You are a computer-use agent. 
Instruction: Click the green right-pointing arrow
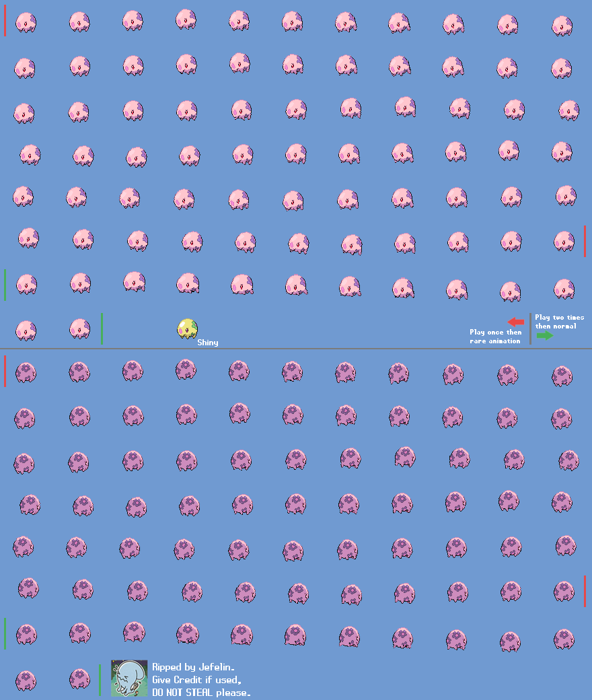click(545, 335)
